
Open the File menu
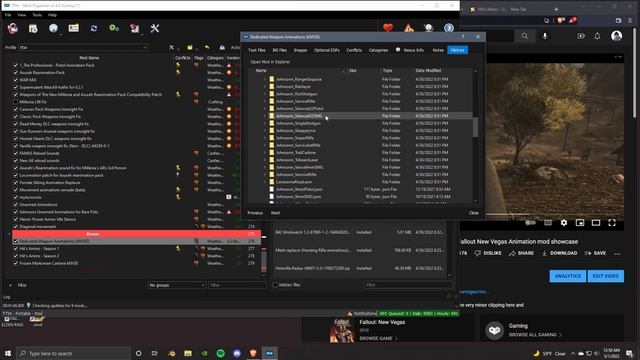coord(8,15)
